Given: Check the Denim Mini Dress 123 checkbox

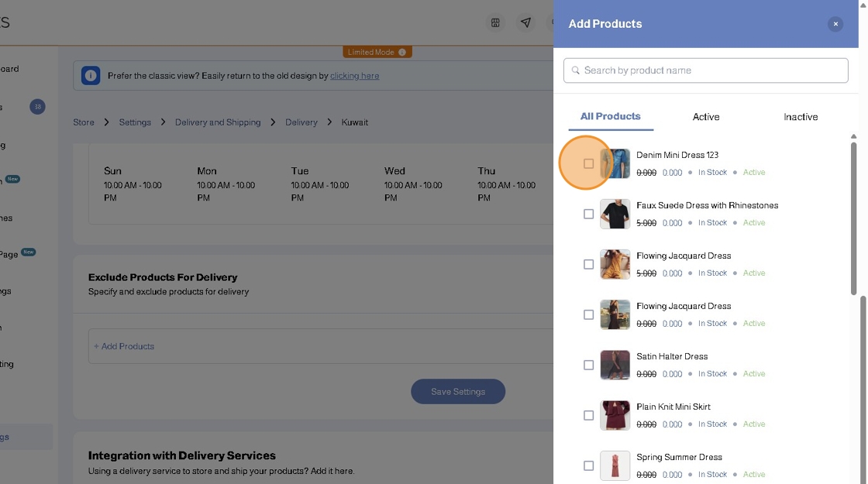Looking at the screenshot, I should click(x=588, y=163).
